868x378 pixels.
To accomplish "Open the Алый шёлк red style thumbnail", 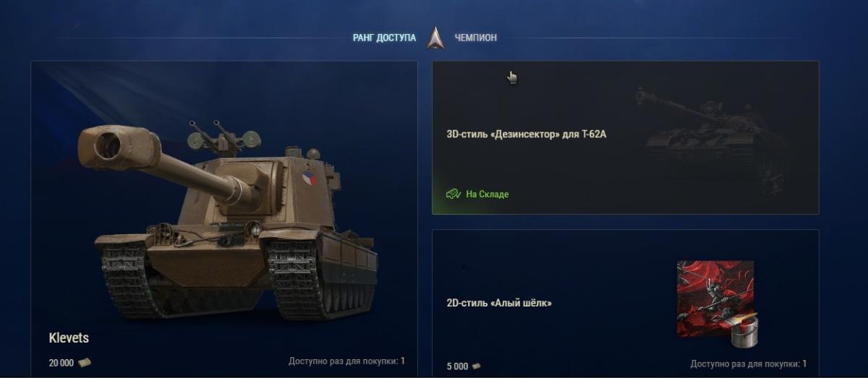I will [715, 298].
